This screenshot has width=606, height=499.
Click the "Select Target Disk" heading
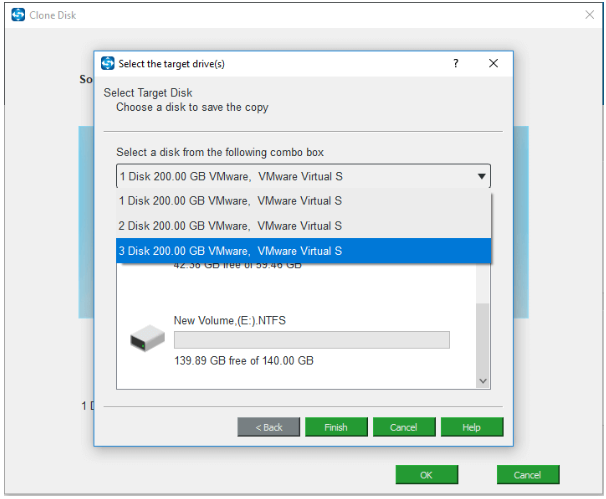point(148,93)
